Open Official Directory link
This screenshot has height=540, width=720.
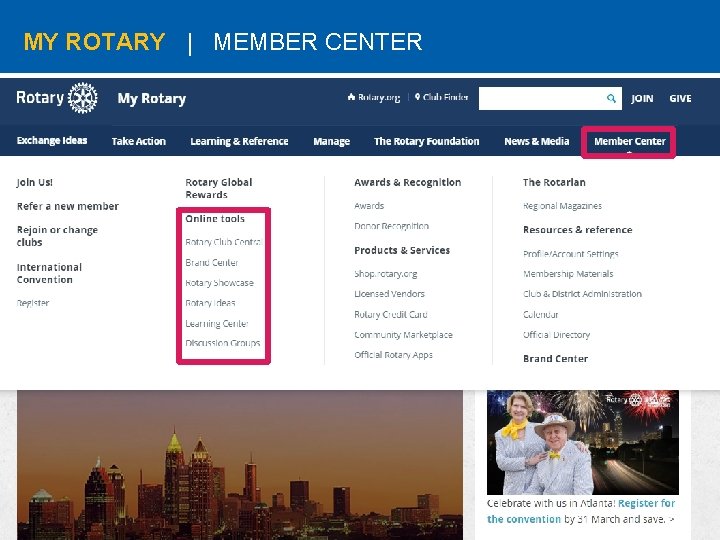(x=557, y=335)
